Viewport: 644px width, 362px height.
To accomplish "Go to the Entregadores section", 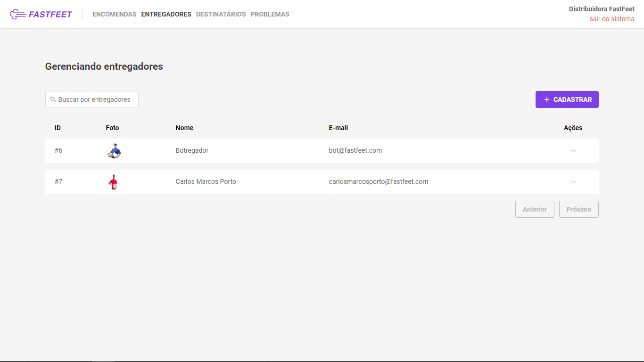I will pos(166,14).
